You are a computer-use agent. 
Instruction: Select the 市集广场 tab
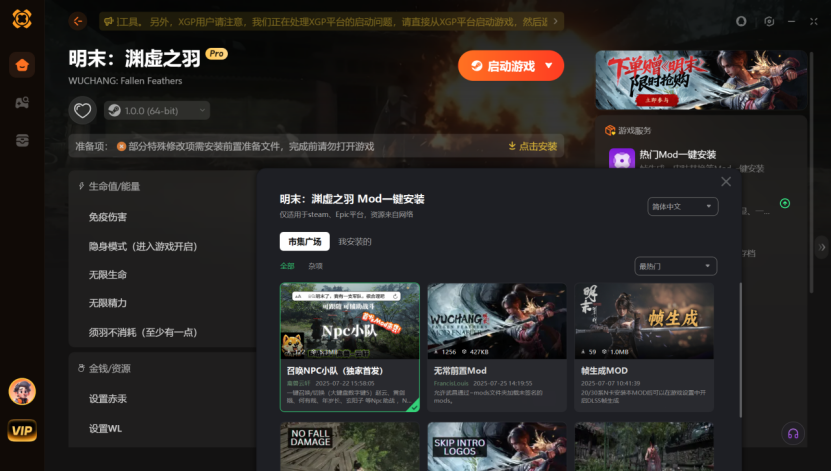(304, 241)
